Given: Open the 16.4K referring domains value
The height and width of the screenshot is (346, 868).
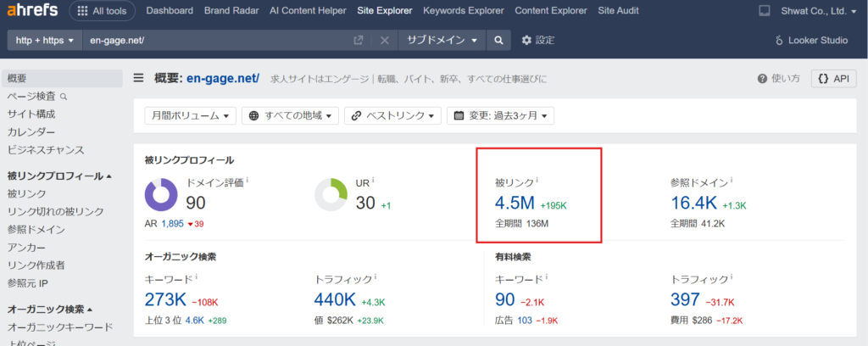Looking at the screenshot, I should pyautogui.click(x=694, y=204).
